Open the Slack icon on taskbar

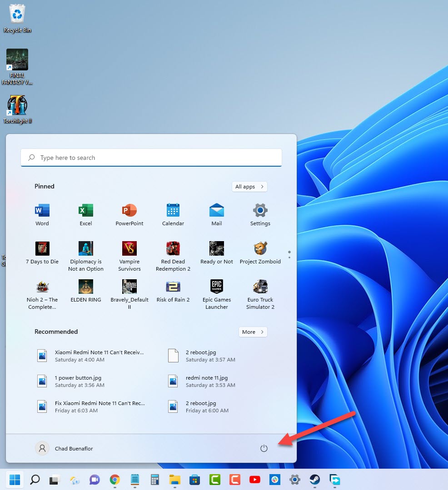pos(275,480)
